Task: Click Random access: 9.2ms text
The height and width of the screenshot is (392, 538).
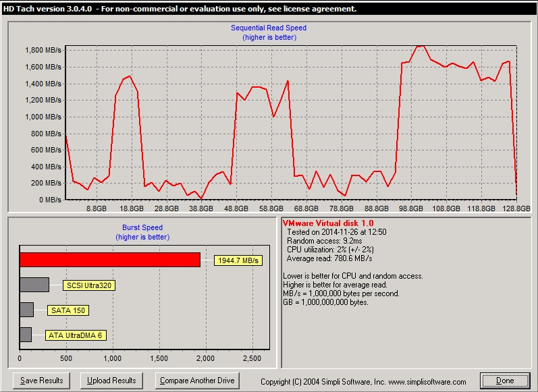Action: point(324,241)
